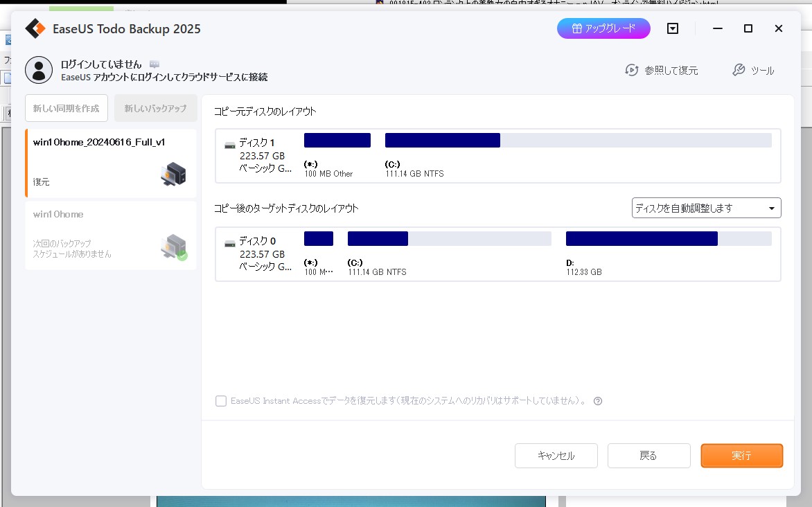Click the computer icon of win10home_20240616_Full_v1

click(x=173, y=174)
